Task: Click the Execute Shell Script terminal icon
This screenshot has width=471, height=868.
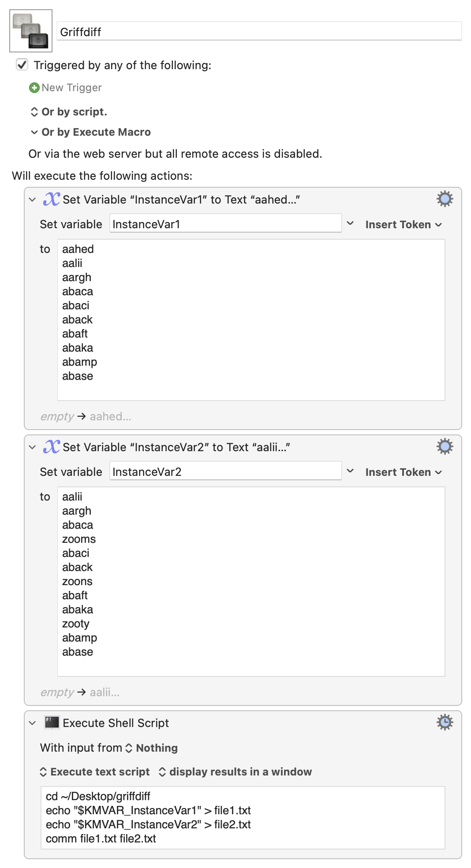Action: [x=52, y=723]
